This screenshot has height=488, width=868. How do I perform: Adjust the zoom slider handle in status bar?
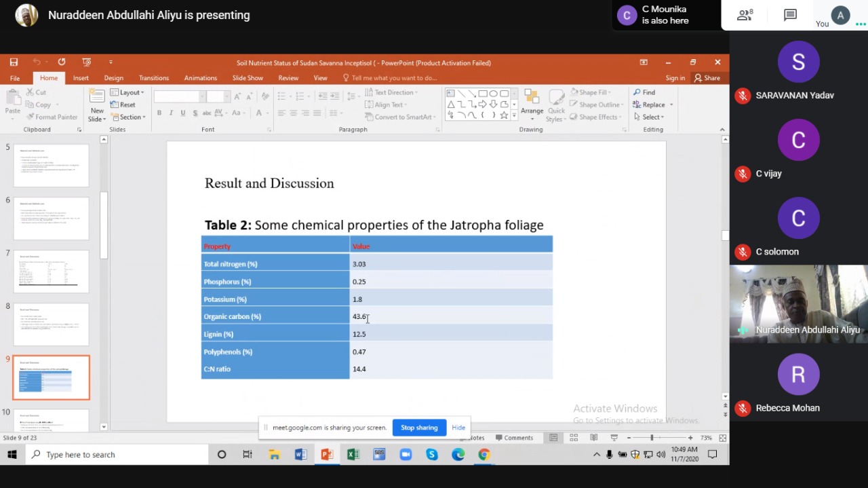pyautogui.click(x=652, y=438)
